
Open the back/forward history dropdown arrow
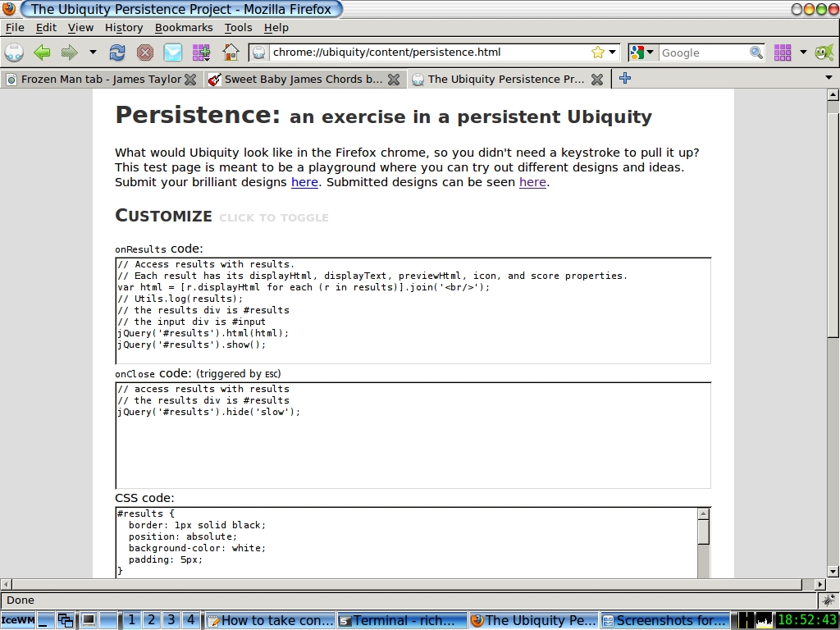pyautogui.click(x=93, y=52)
